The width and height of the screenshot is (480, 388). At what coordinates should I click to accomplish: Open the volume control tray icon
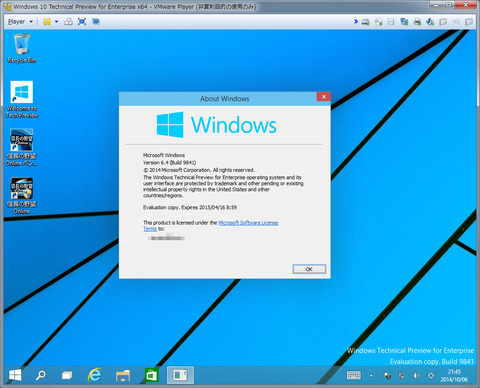point(416,376)
